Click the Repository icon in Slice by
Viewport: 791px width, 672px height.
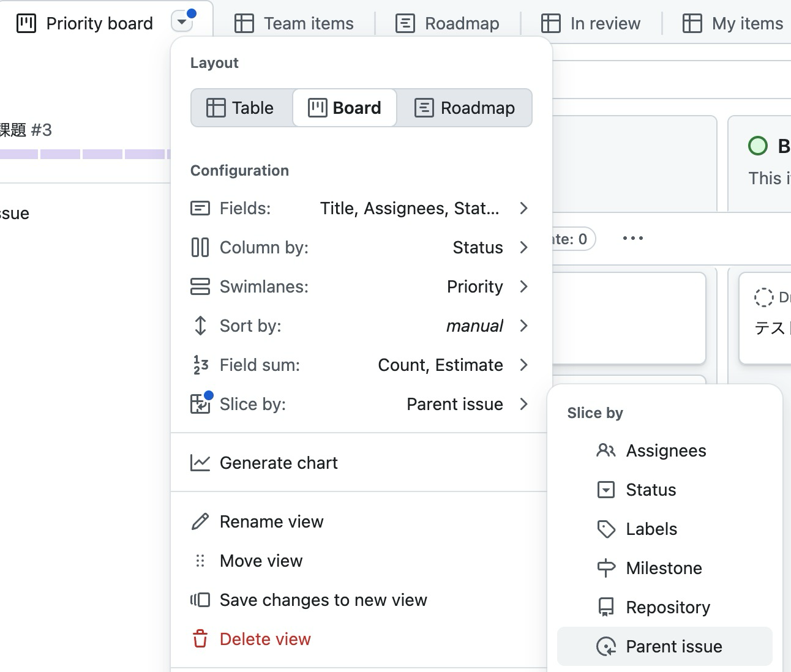[x=606, y=607]
